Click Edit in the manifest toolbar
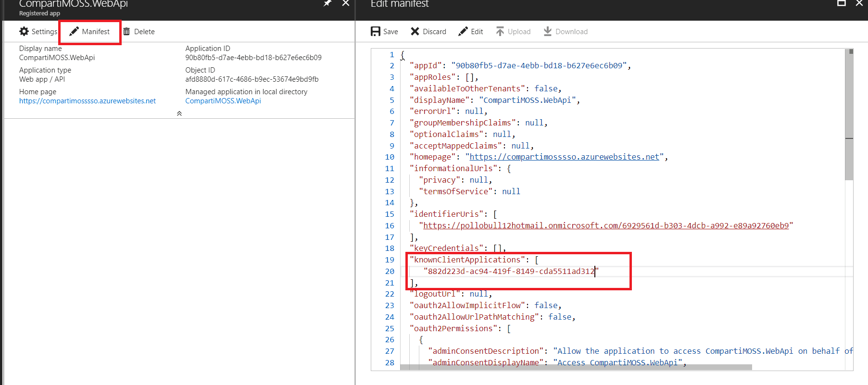 (471, 32)
